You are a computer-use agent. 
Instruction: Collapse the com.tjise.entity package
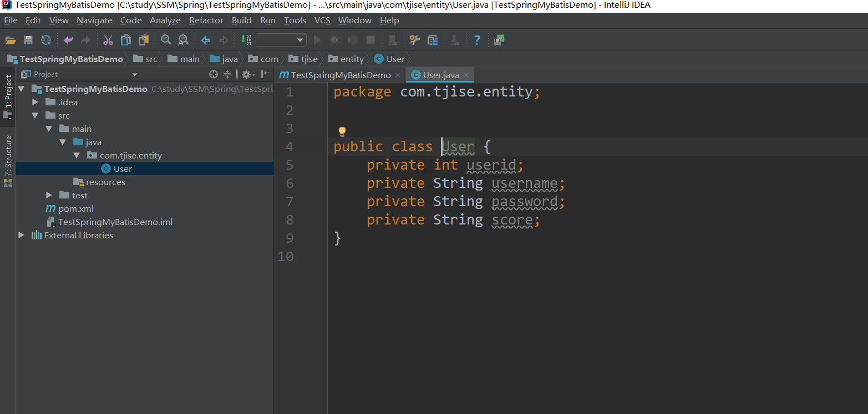tap(77, 155)
